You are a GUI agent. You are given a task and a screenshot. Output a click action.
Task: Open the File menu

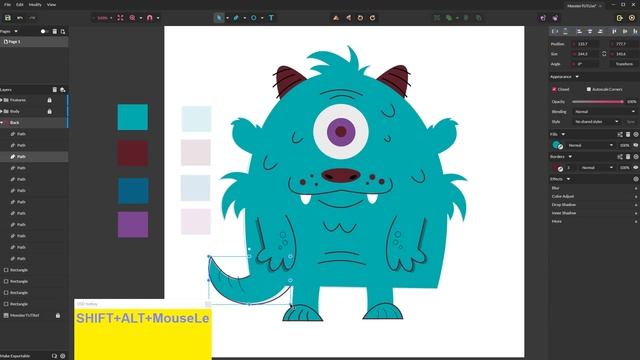pyautogui.click(x=7, y=5)
